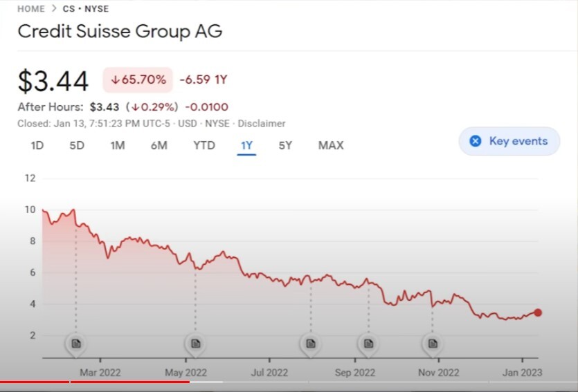578x392 pixels.
Task: Open the key event marker near May 2022
Action: 195,344
